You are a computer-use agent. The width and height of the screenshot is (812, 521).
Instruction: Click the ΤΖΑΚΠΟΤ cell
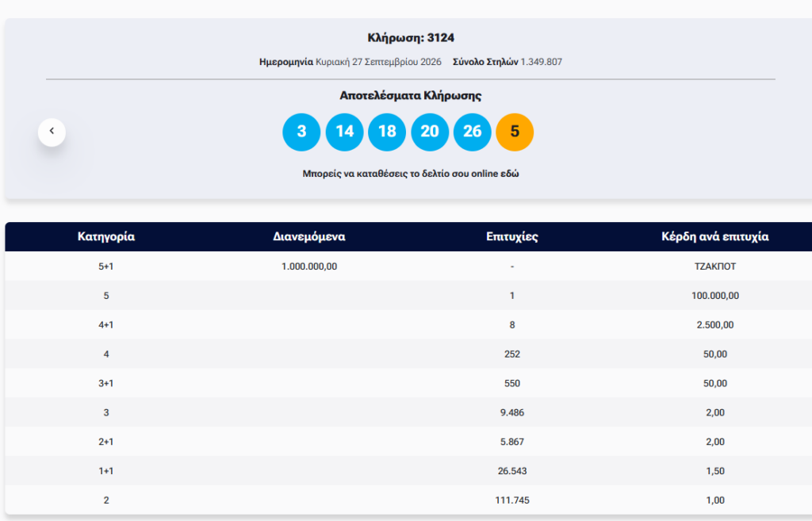(x=715, y=266)
